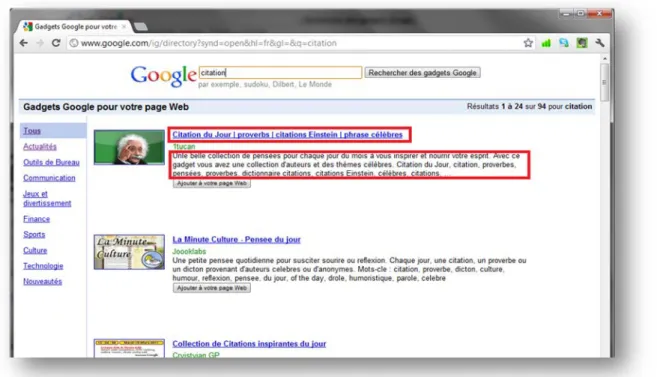Open the Sports category
The height and width of the screenshot is (377, 657).
tap(34, 235)
